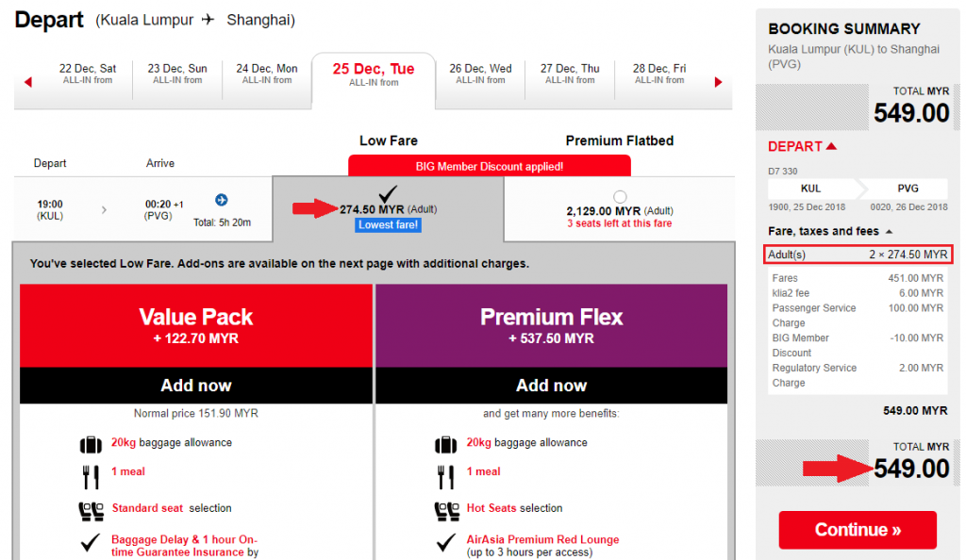Select the Low Fare 274.50 MYR option

coord(388,195)
